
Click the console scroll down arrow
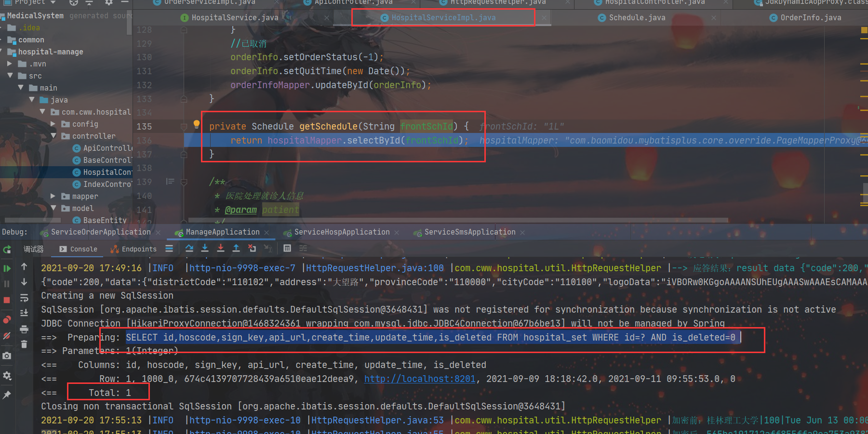pos(24,282)
